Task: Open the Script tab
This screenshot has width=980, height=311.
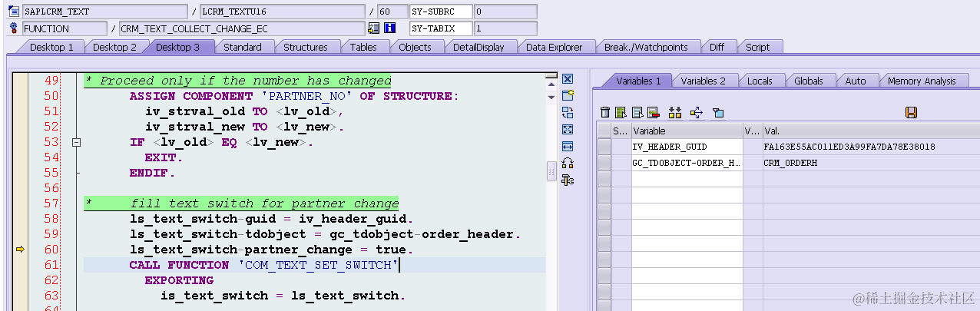Action: click(x=757, y=47)
